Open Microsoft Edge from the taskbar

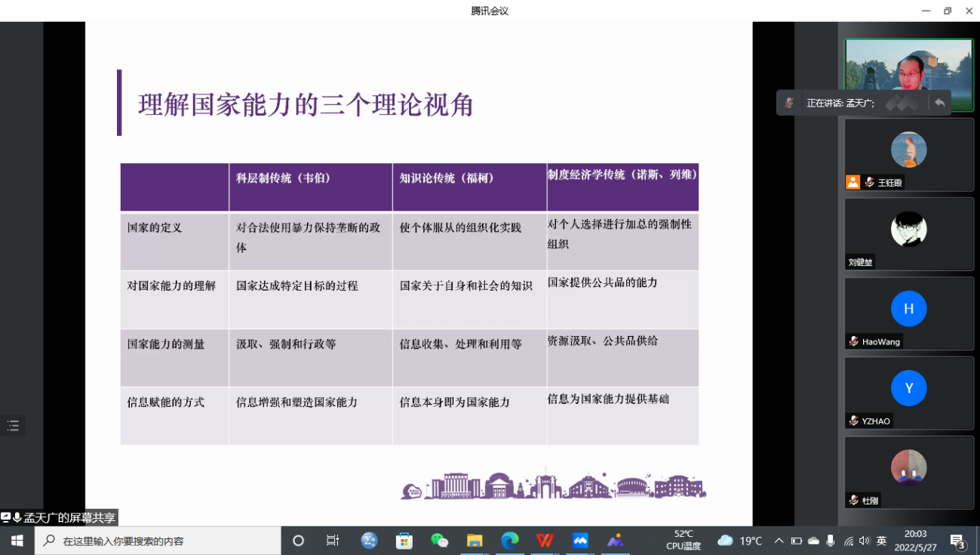coord(510,541)
